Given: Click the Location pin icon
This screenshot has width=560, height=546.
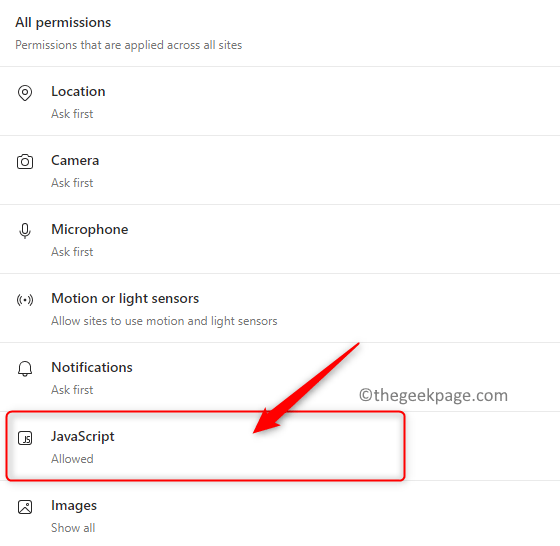Looking at the screenshot, I should [25, 93].
